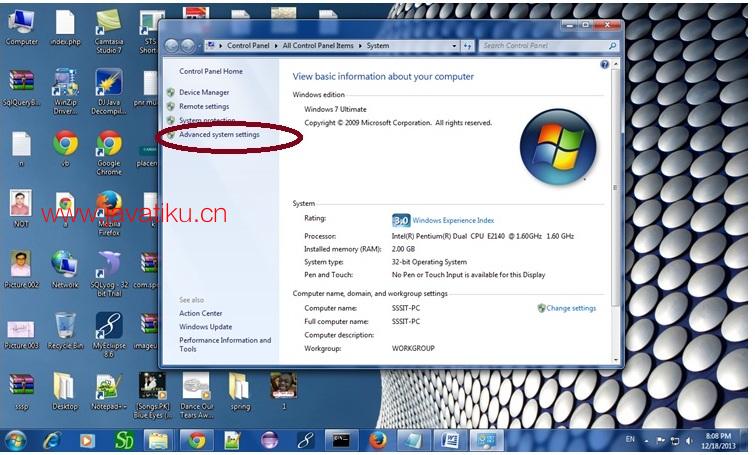Select the SQLyog 32 bit Trial shortcut
Image resolution: width=755 pixels, height=455 pixels.
(x=109, y=274)
